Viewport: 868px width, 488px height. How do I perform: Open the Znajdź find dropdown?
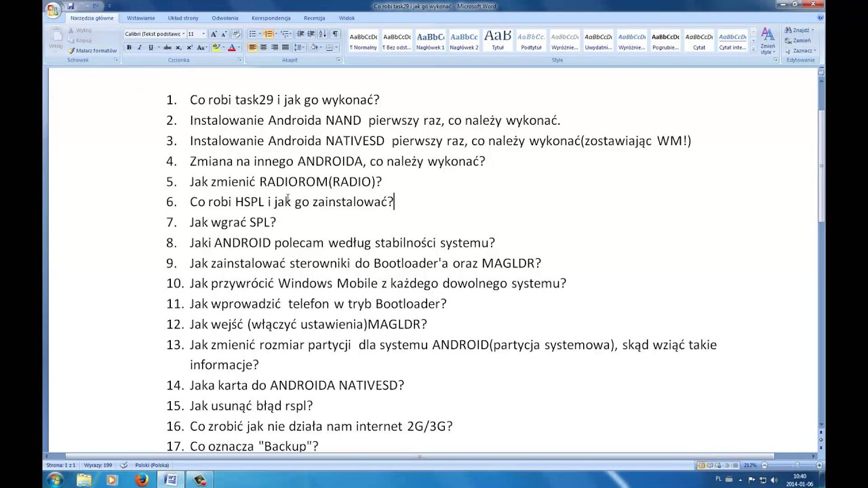[x=800, y=30]
